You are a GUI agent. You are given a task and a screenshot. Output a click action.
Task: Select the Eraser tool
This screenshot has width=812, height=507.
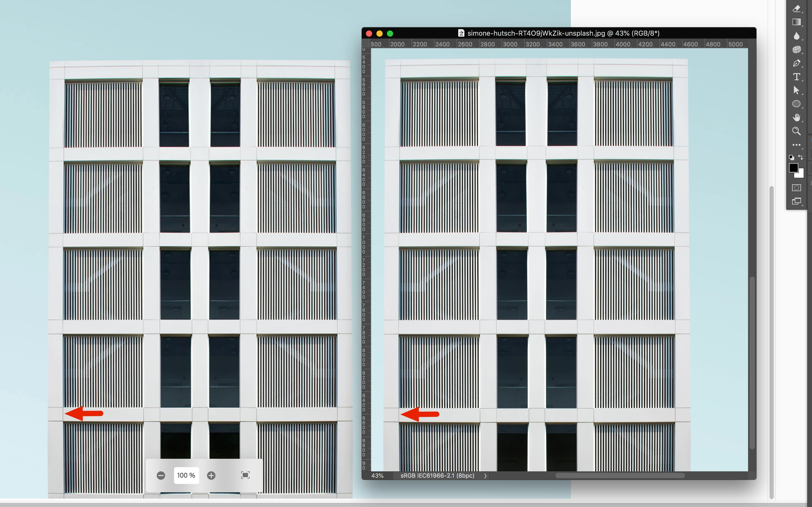coord(797,9)
